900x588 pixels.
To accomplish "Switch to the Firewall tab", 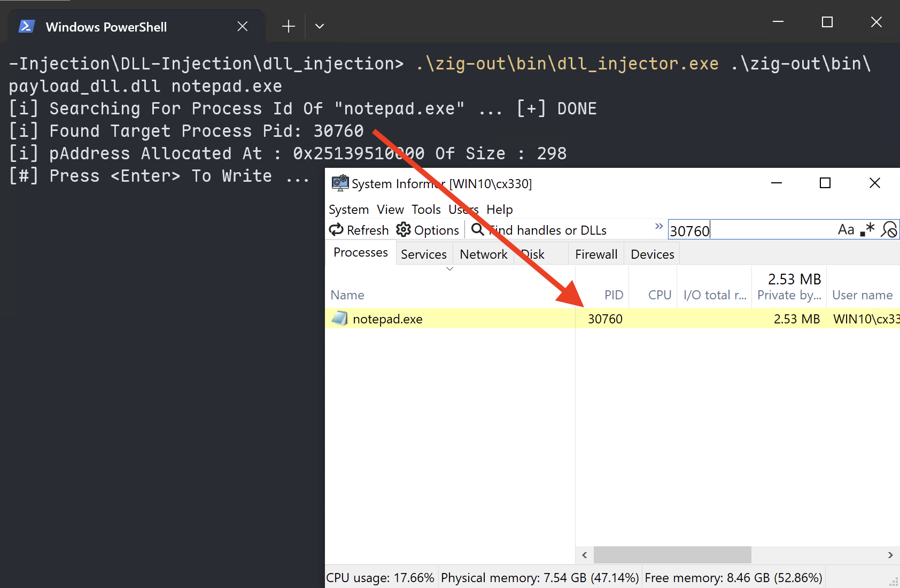I will pyautogui.click(x=596, y=254).
